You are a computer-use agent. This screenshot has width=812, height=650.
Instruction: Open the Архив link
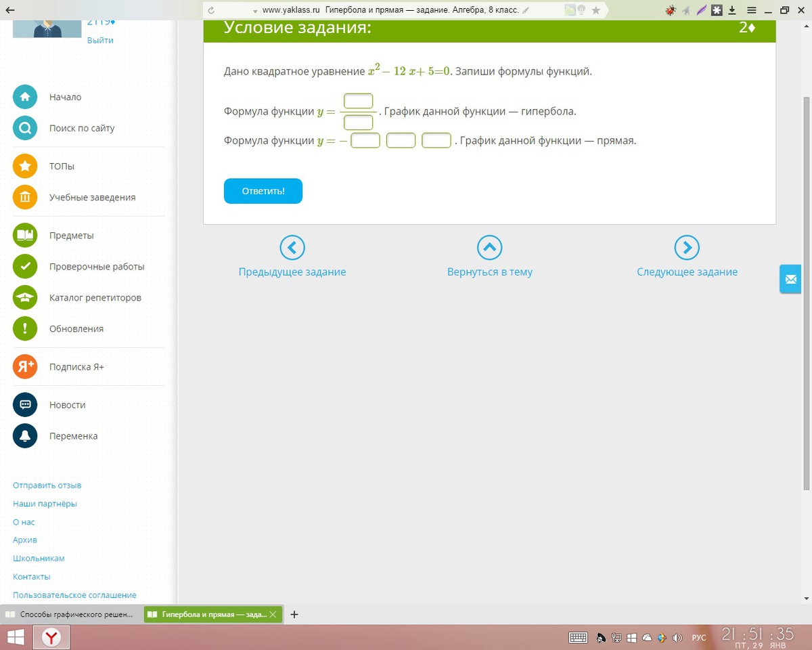pos(25,540)
